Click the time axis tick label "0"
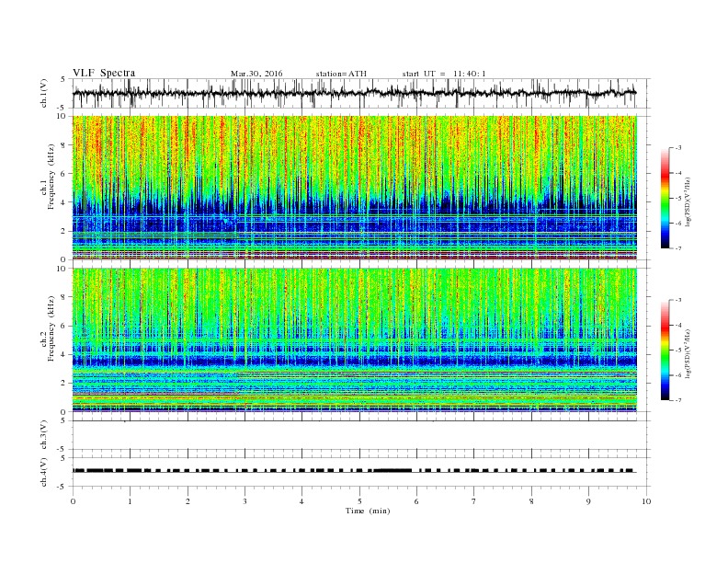Viewport: 728px width, 563px height. click(73, 501)
